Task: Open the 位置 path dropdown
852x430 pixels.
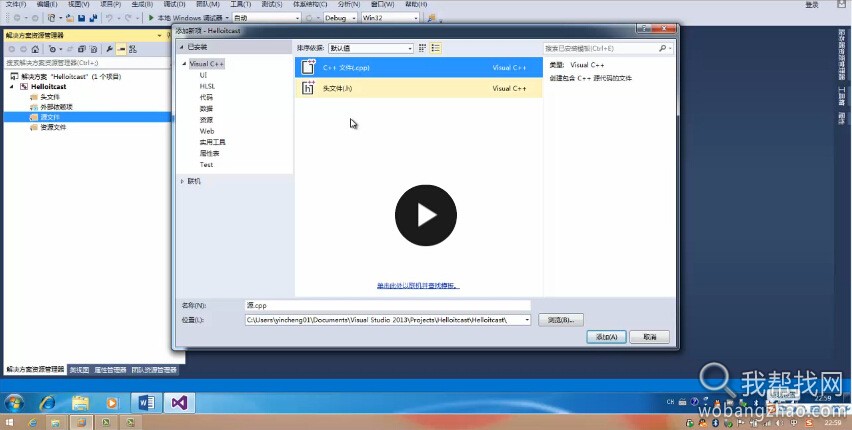Action: 527,320
